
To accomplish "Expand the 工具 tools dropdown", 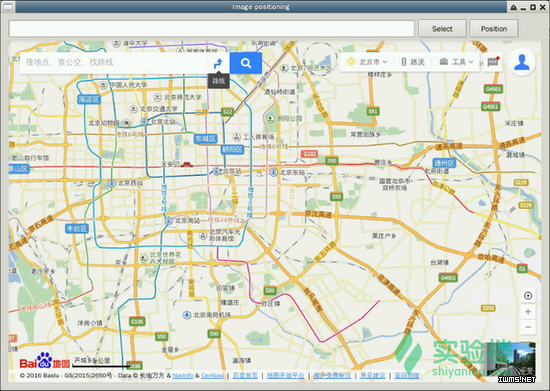I will coord(456,62).
